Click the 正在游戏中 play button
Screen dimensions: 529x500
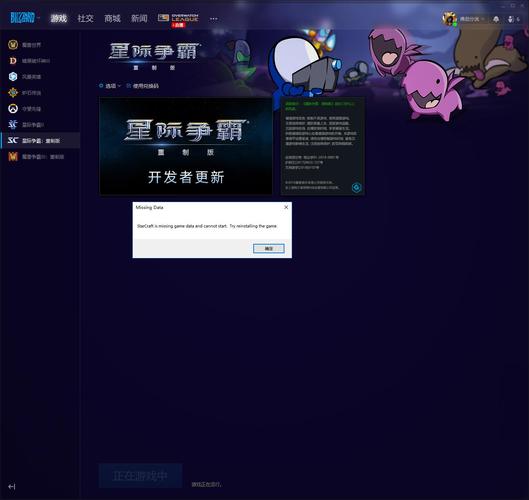point(140,476)
